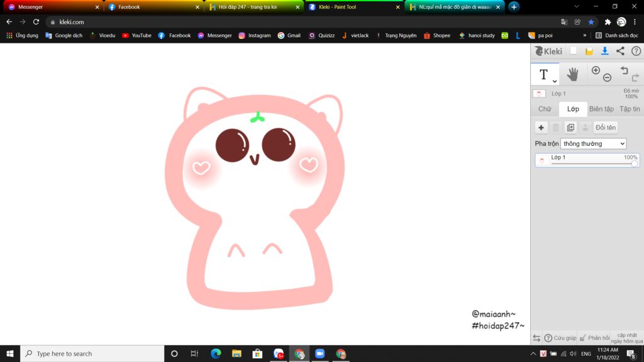
Task: Open the YouTube bookmark
Action: click(136, 35)
